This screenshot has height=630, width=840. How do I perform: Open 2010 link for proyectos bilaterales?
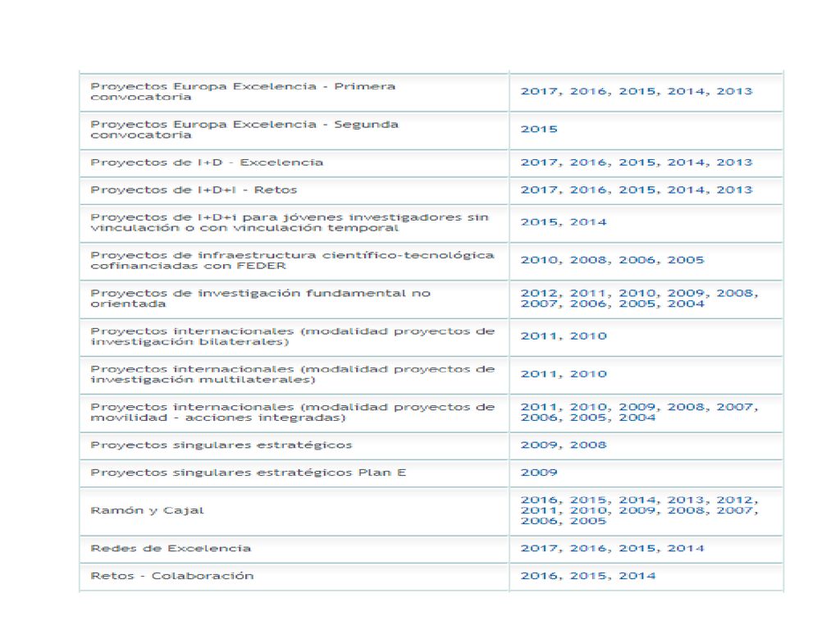(x=588, y=336)
